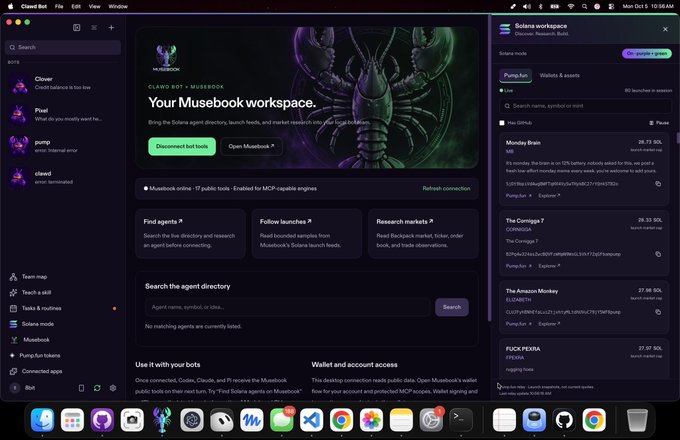Image resolution: width=680 pixels, height=440 pixels.
Task: Click the sidebar Search field
Action: click(63, 47)
